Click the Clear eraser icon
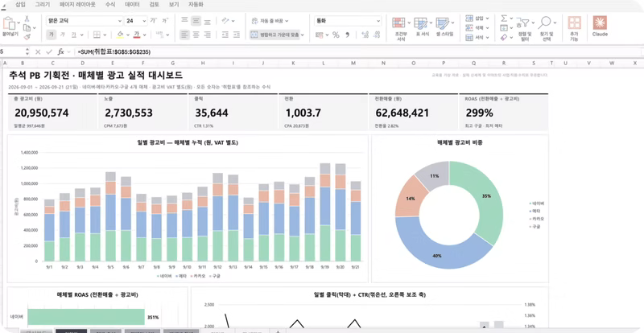Image resolution: width=644 pixels, height=333 pixels. coord(504,37)
